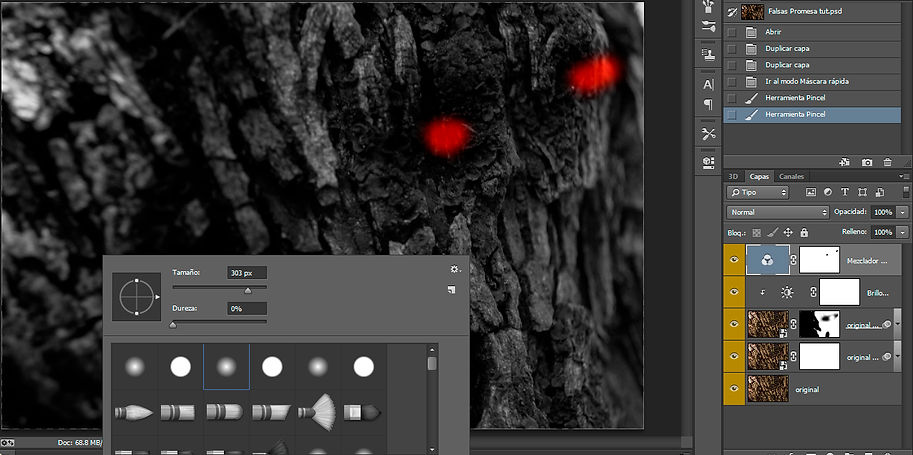The height and width of the screenshot is (455, 913).
Task: Open the Character panel (A| icon)
Action: [x=708, y=85]
